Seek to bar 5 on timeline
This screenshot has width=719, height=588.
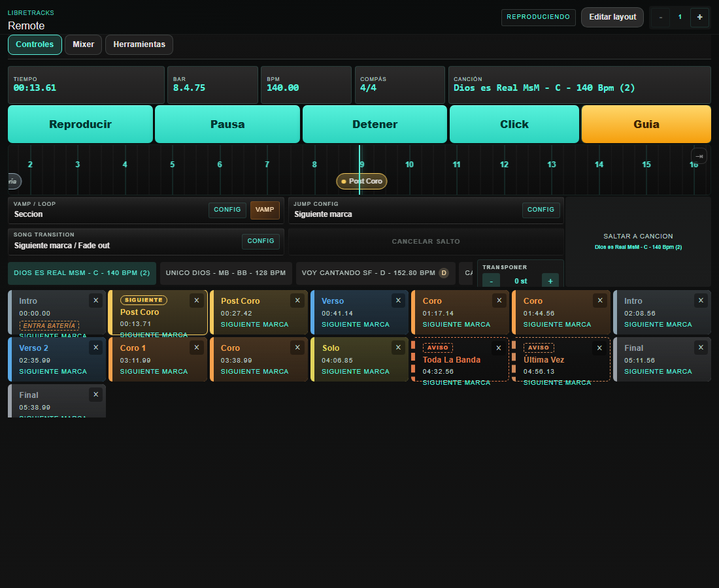click(x=173, y=165)
